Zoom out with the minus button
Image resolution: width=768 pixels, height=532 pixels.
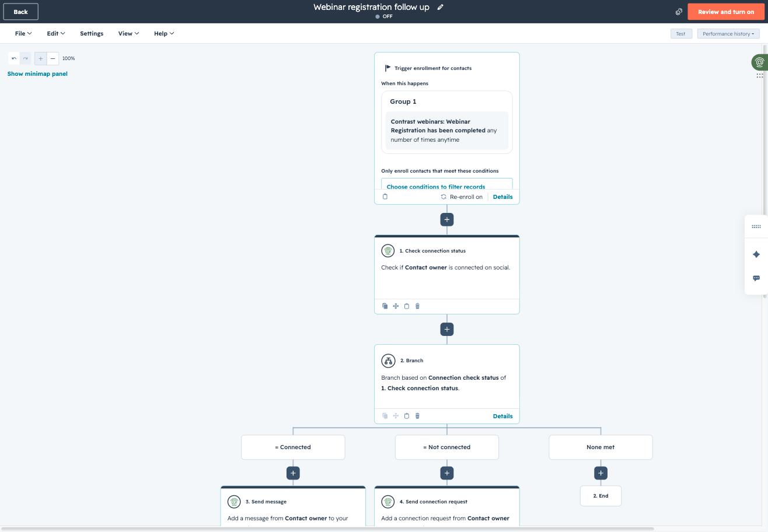point(53,58)
